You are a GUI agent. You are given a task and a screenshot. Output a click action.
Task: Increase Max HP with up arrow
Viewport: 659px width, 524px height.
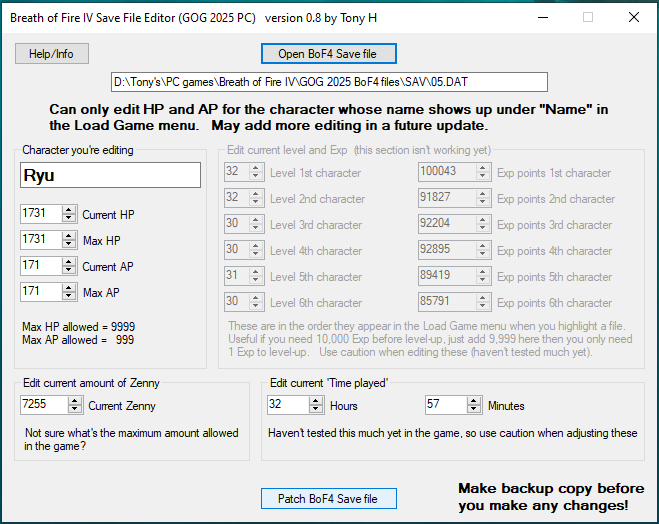[69, 235]
